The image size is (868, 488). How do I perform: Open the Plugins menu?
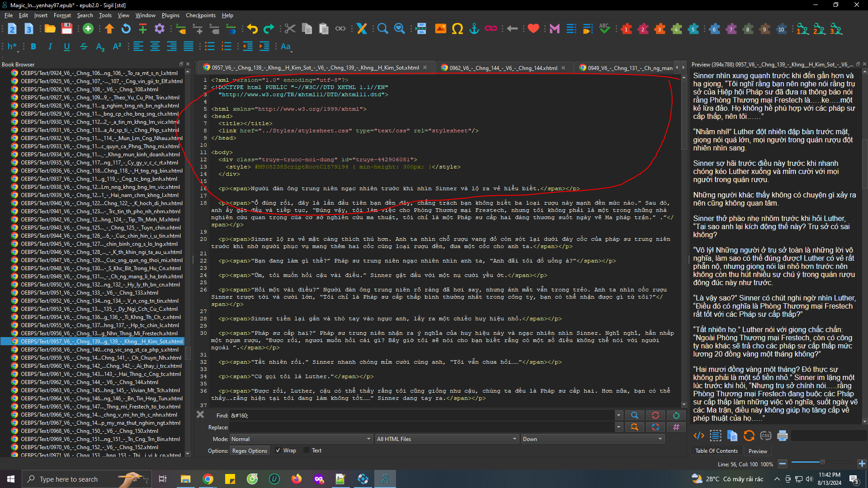(x=170, y=15)
